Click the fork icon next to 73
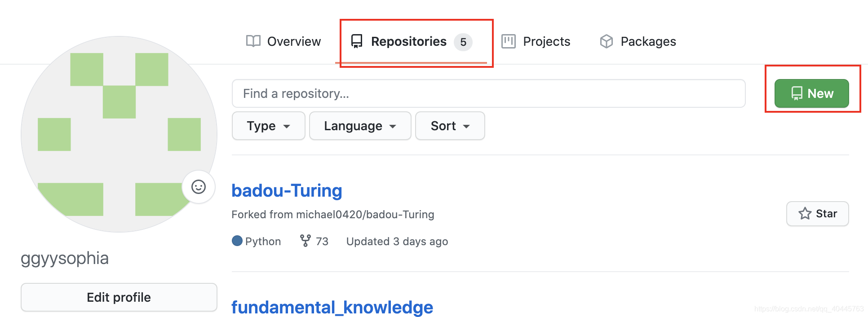Image resolution: width=868 pixels, height=317 pixels. (306, 241)
